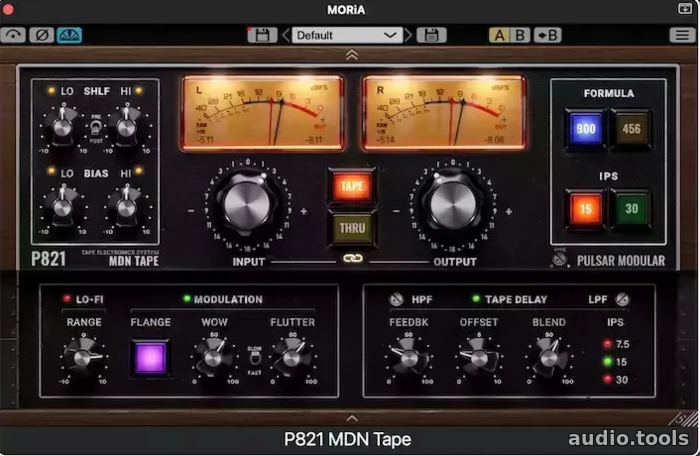Click the BLEND knob

tap(549, 357)
